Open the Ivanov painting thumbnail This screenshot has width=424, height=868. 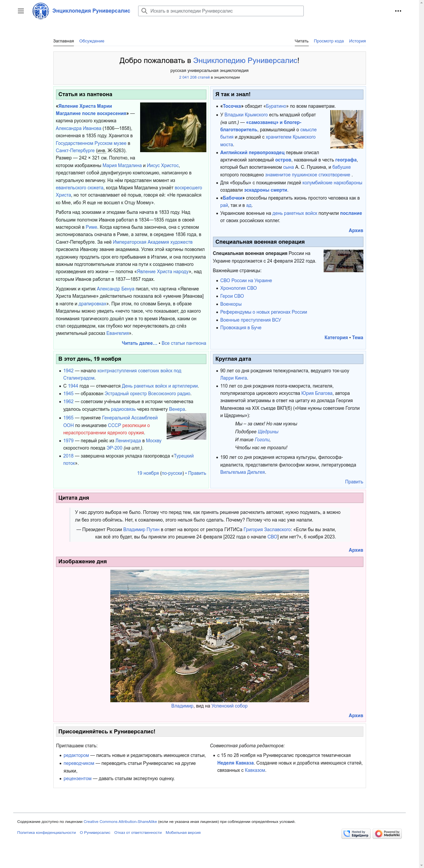coord(173,127)
